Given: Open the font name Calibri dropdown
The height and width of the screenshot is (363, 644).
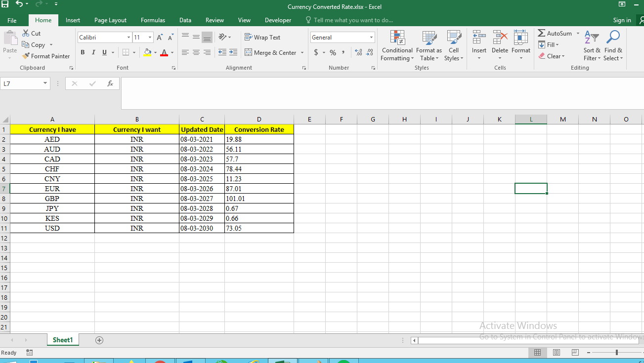Looking at the screenshot, I should [x=129, y=38].
